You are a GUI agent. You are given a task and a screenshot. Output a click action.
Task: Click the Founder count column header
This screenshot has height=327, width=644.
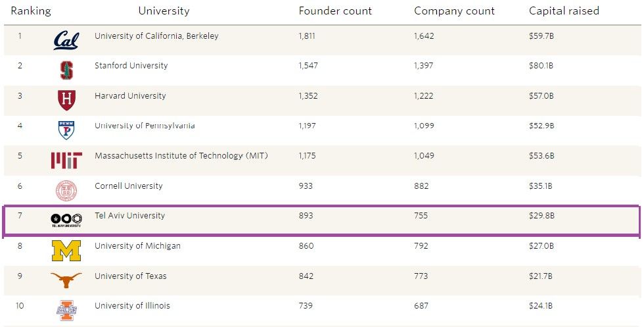point(335,11)
